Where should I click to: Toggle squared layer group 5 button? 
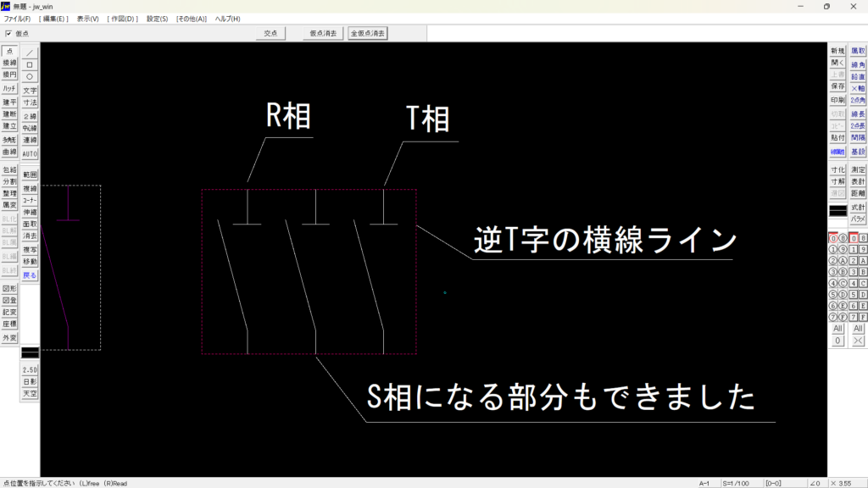click(x=854, y=294)
